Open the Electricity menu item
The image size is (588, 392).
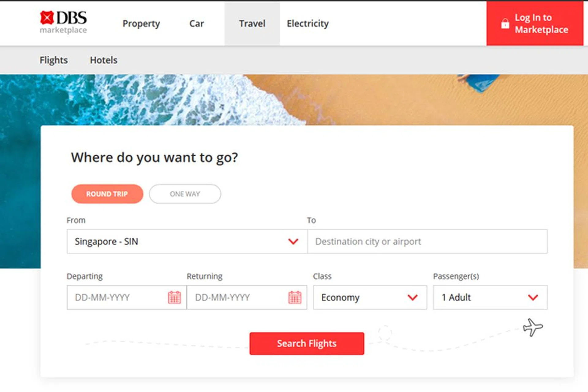307,24
